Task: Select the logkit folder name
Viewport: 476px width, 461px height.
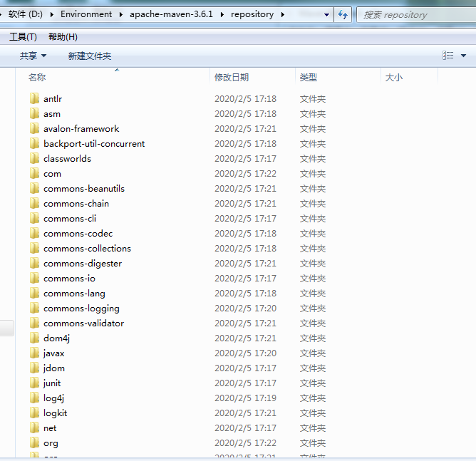Action: 55,413
